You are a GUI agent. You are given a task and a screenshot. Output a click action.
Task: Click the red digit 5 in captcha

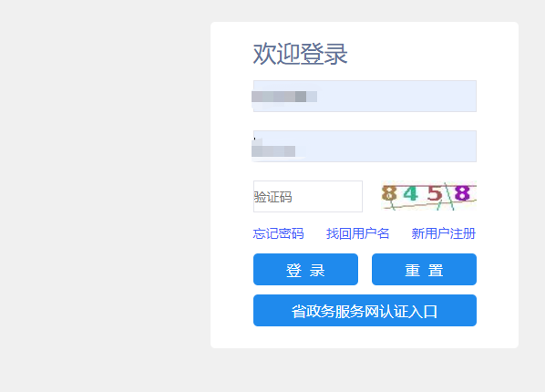click(435, 193)
